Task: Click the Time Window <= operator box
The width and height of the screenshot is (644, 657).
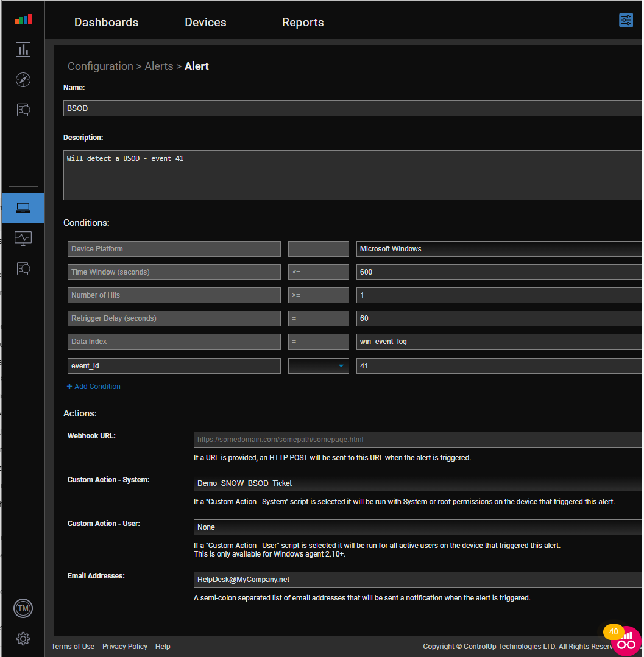Action: 318,272
